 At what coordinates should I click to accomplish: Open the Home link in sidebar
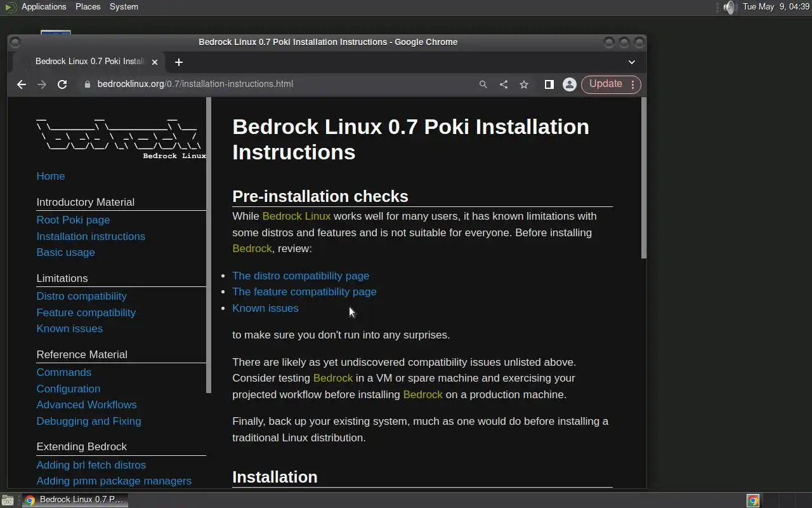[51, 177]
